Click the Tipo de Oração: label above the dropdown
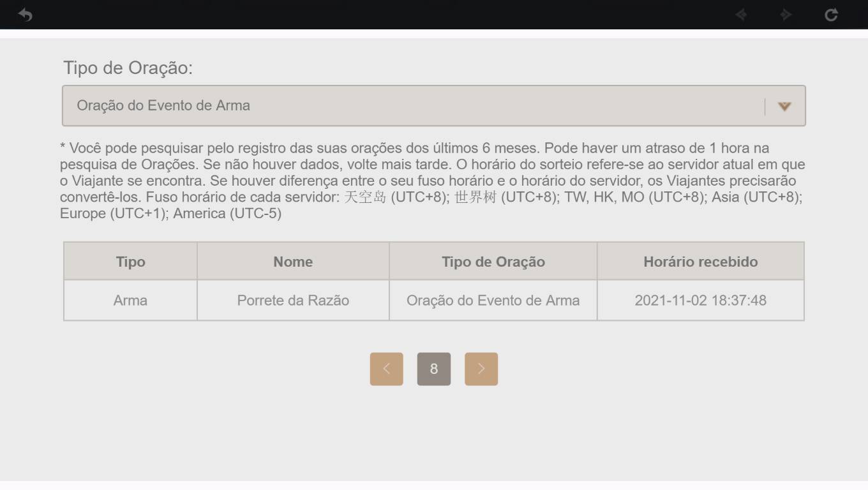Image resolution: width=868 pixels, height=490 pixels. point(128,68)
